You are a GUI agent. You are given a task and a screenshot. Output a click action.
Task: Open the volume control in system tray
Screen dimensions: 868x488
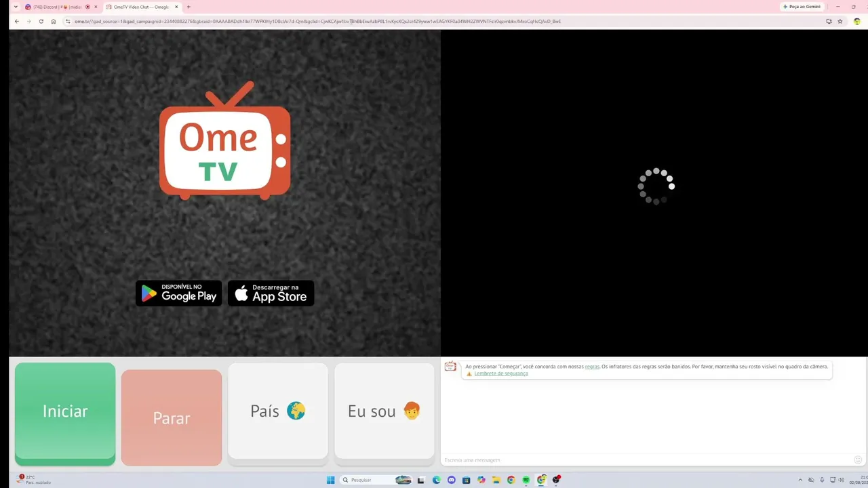click(843, 480)
